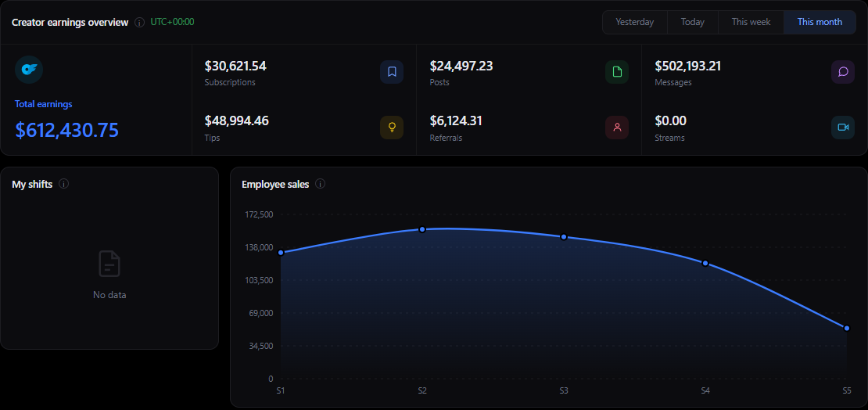Switch to the Yesterday tab

click(635, 22)
